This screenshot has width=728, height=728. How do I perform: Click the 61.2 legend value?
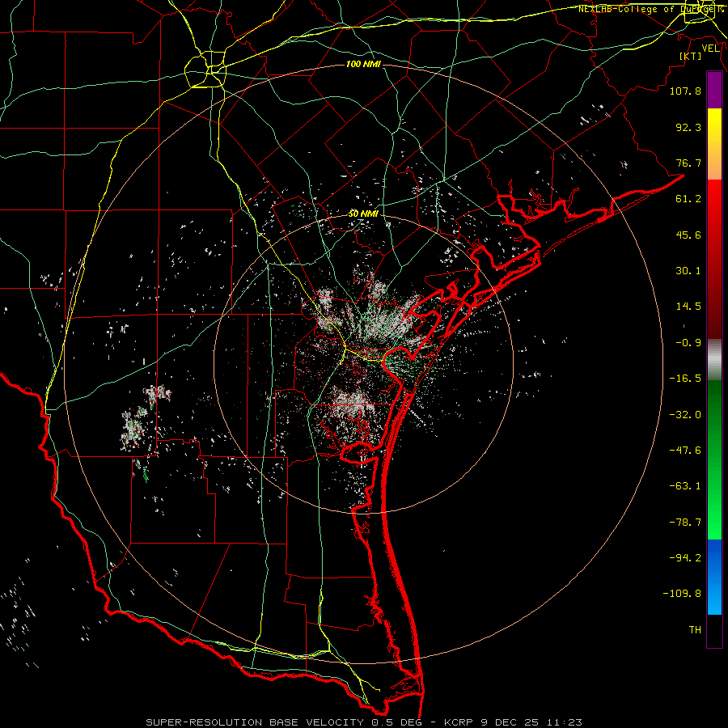[x=688, y=199]
